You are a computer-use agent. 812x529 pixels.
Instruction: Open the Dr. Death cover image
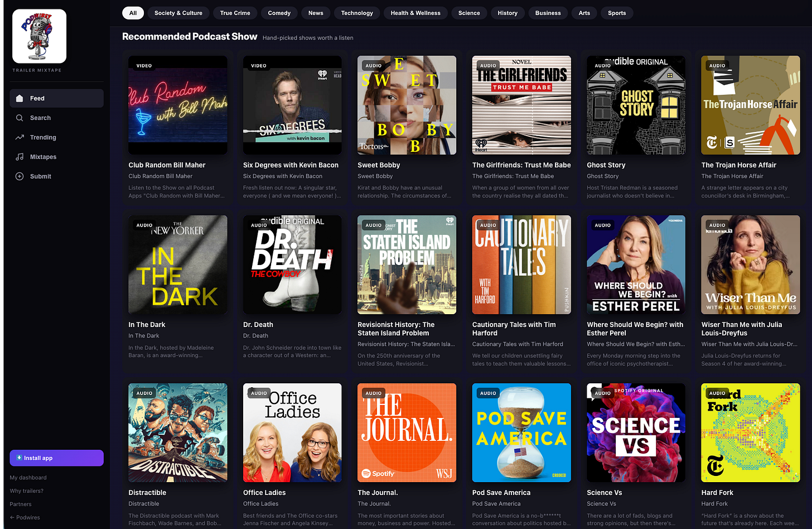click(x=292, y=264)
